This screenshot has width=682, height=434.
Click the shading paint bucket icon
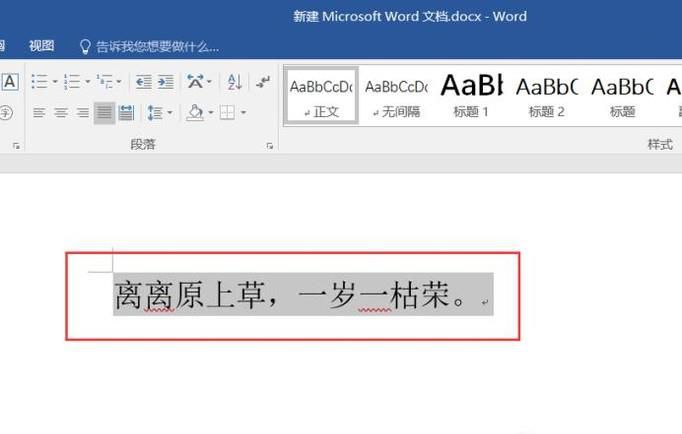click(195, 113)
